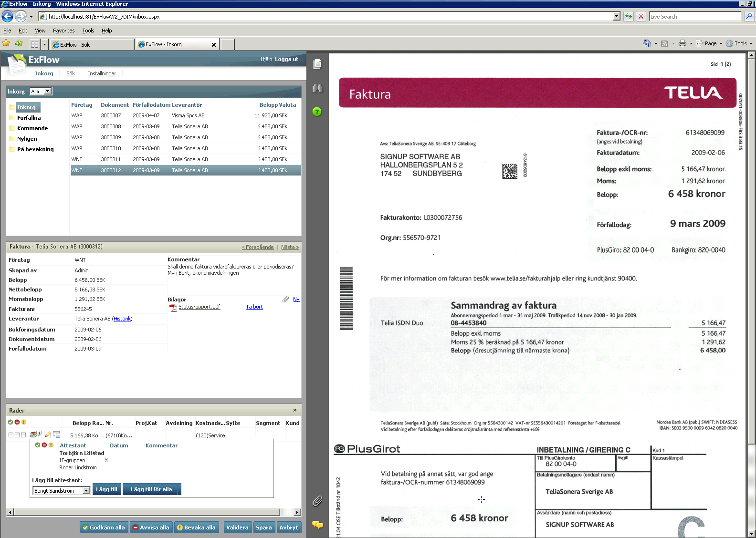Click the Godkänn alla button
Image resolution: width=756 pixels, height=538 pixels.
click(x=104, y=528)
